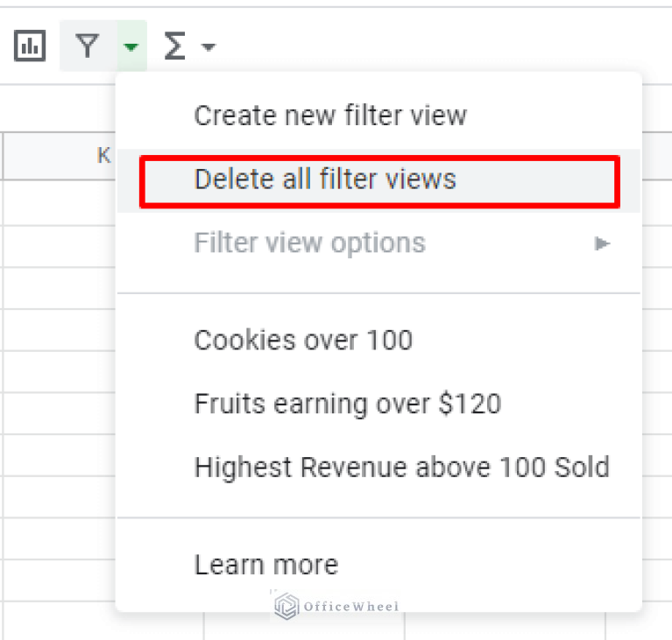
Task: Choose Delete all filter views
Action: (x=325, y=179)
